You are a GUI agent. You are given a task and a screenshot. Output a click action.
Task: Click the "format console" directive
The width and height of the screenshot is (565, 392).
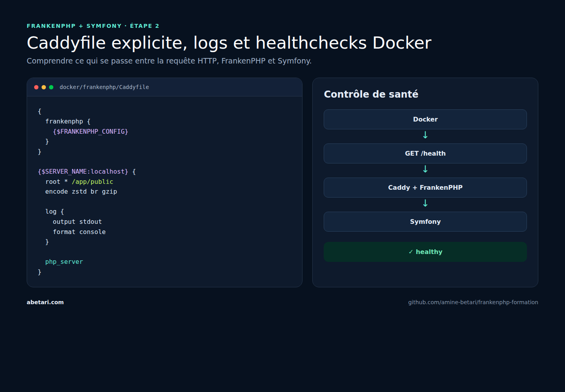(x=79, y=232)
